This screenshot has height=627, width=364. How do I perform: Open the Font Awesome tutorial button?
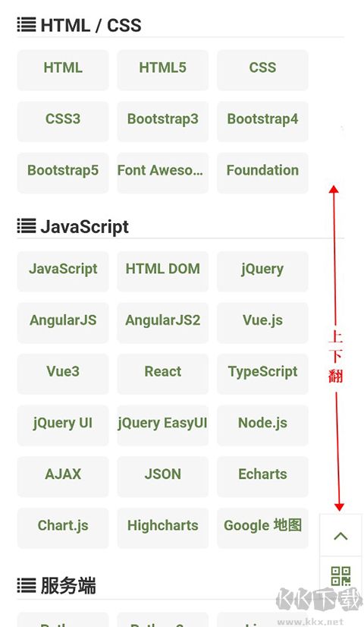[x=162, y=173]
